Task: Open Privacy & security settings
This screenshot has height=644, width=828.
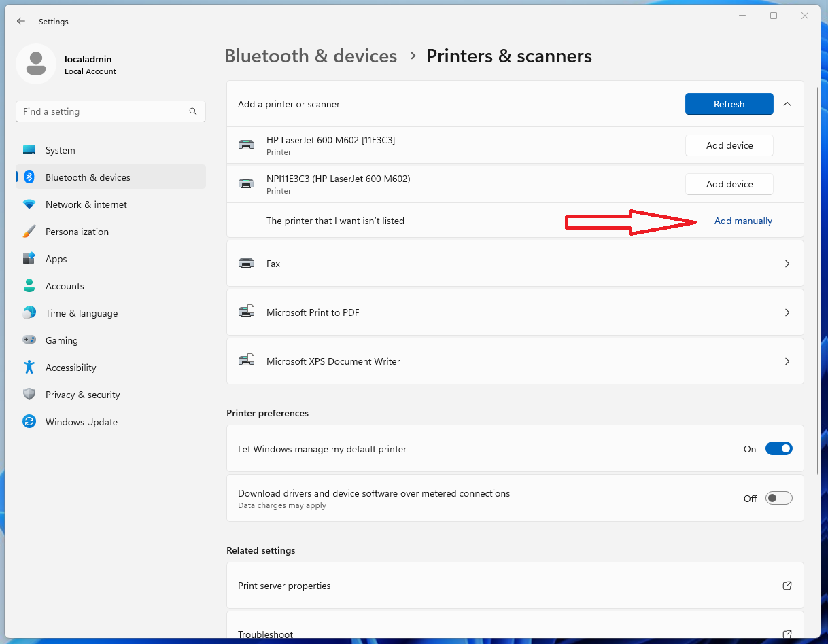Action: pos(111,395)
